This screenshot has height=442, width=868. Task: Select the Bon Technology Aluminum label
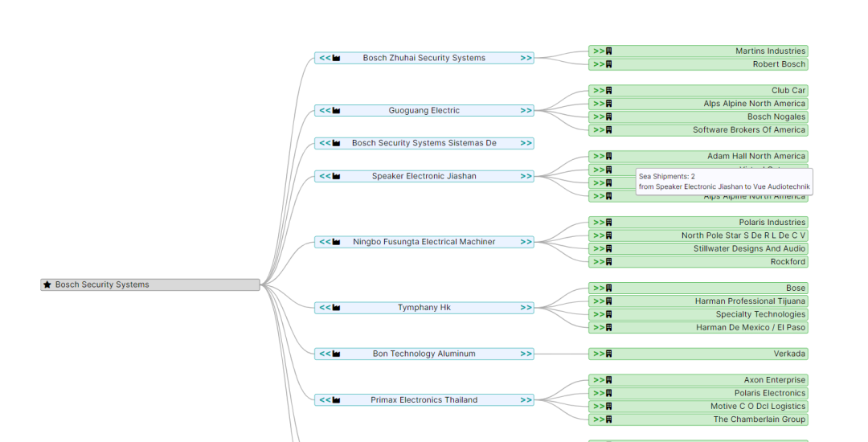(424, 354)
